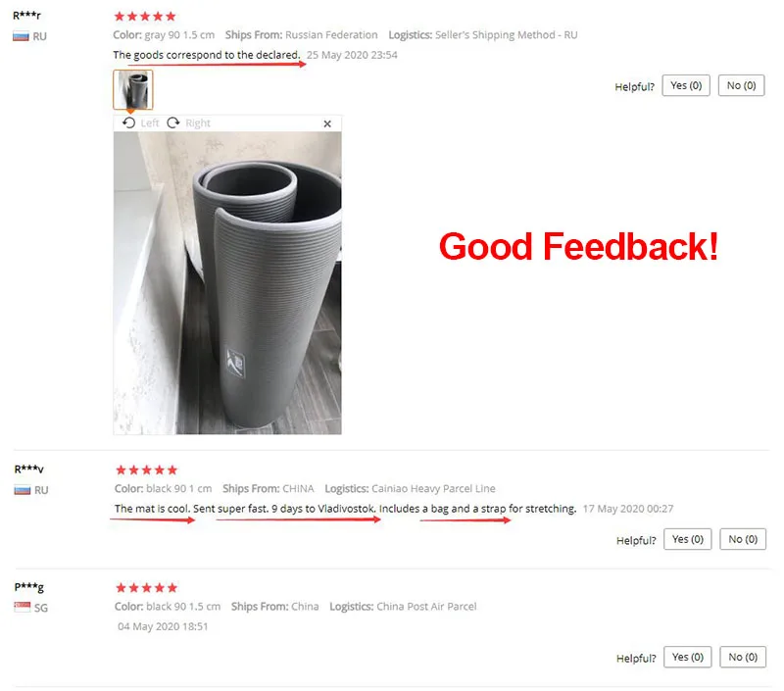Vote No on R***v's review
Image resolution: width=784 pixels, height=691 pixels.
pos(743,539)
